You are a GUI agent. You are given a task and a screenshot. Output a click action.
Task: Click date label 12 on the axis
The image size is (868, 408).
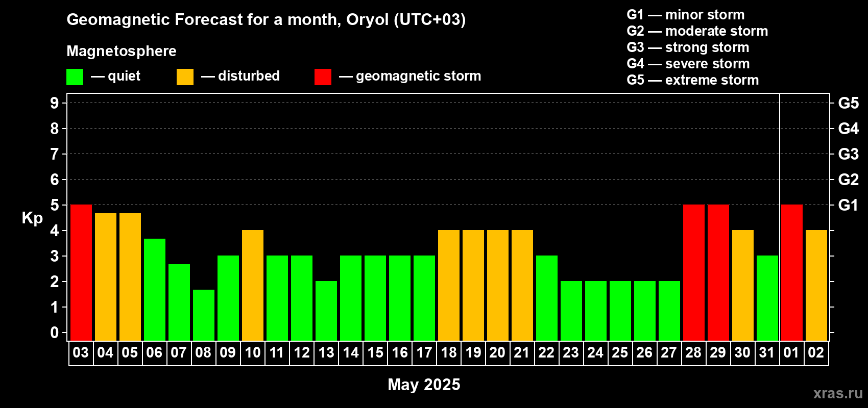click(x=301, y=352)
